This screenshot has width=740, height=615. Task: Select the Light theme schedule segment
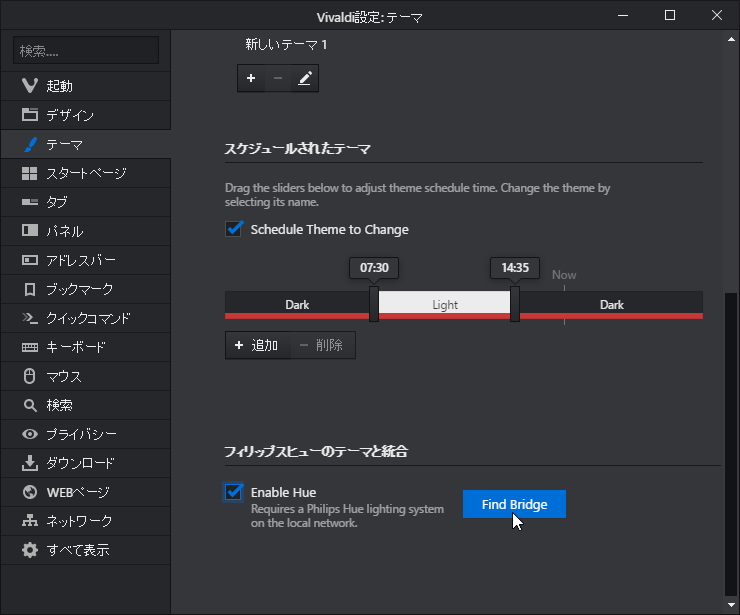(445, 304)
